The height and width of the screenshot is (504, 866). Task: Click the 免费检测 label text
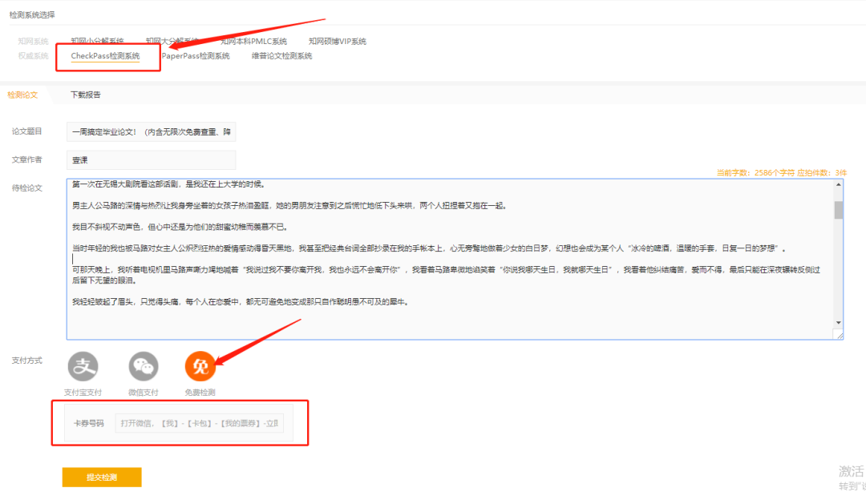click(200, 393)
